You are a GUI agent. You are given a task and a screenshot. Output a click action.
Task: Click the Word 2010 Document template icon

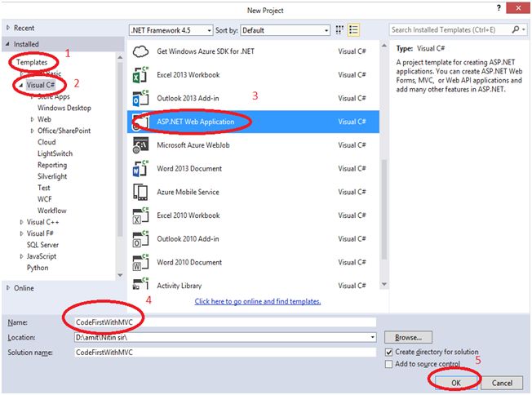[x=140, y=262]
